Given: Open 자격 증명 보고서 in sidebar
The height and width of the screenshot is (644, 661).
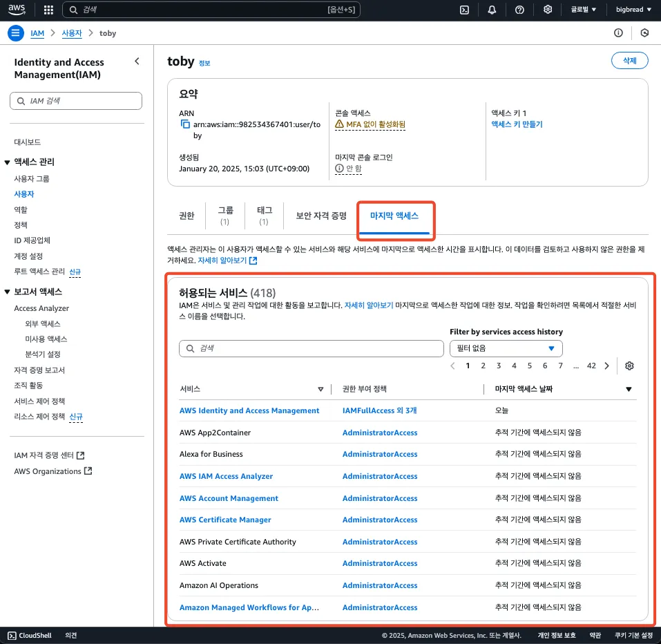Looking at the screenshot, I should [x=39, y=370].
